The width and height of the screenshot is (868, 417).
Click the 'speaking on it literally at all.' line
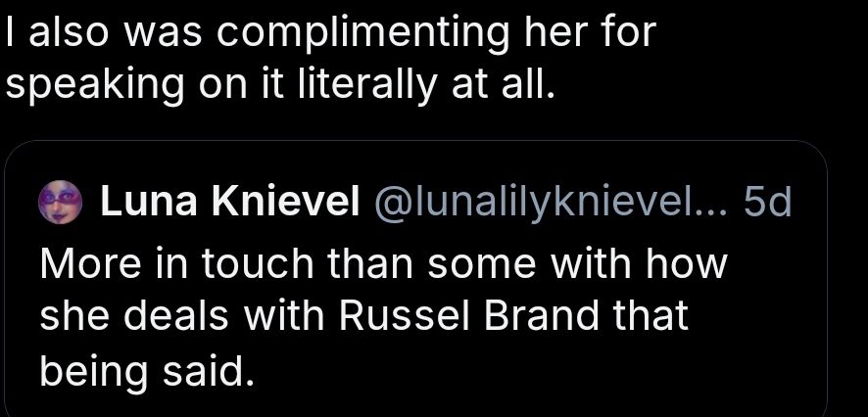tap(280, 84)
